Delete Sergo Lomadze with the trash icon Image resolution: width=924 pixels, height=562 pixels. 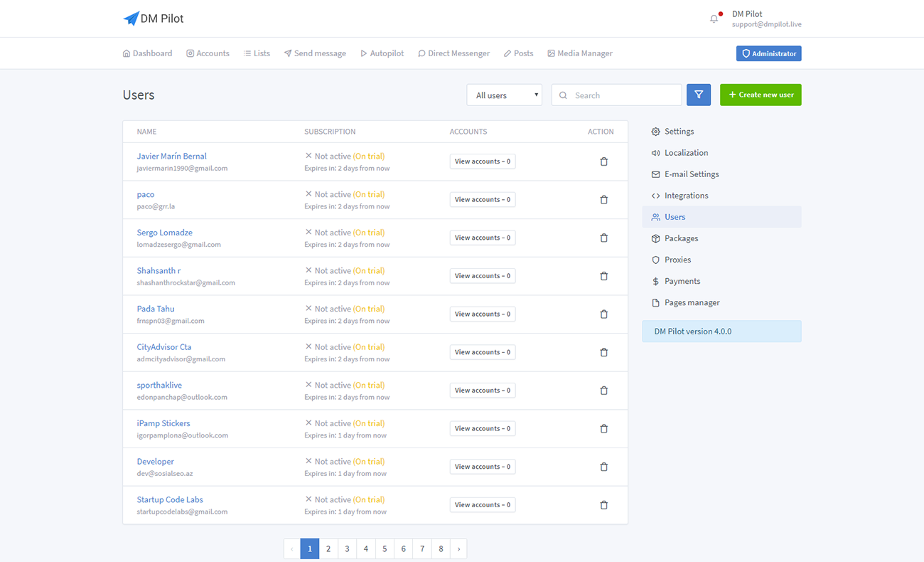(604, 238)
